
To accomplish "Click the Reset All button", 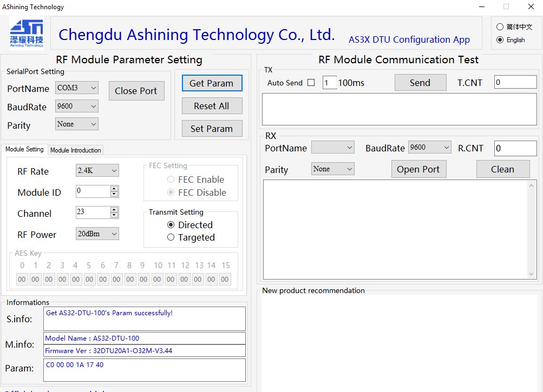I will tap(212, 106).
